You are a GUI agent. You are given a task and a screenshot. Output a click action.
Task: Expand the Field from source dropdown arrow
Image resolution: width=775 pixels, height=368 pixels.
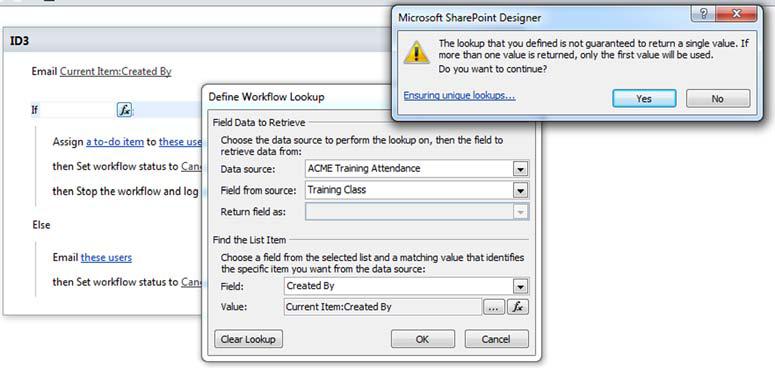click(520, 190)
